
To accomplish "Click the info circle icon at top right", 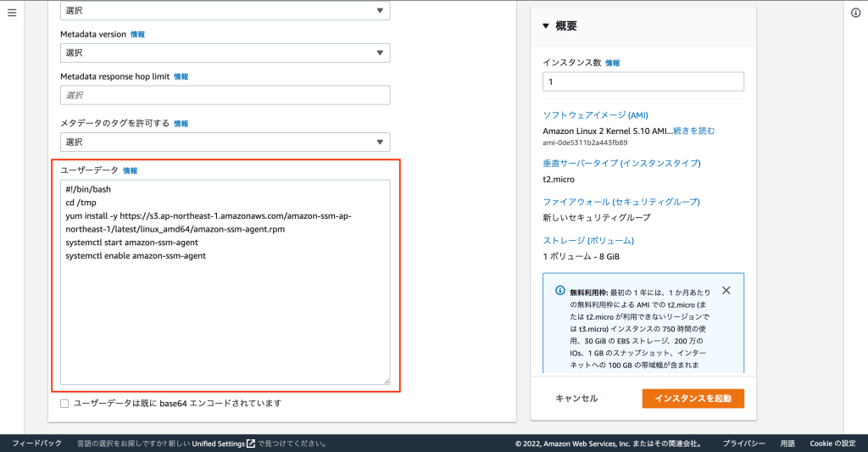I will click(x=854, y=13).
